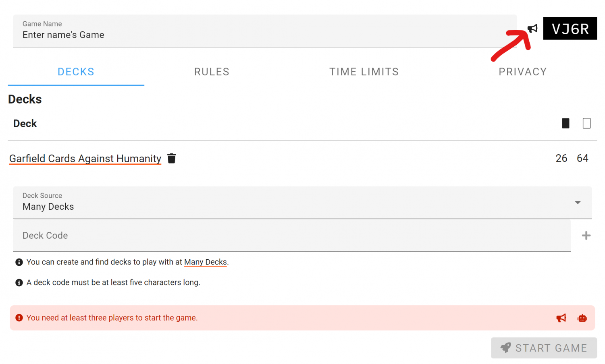Invite players via red megaphone icon
This screenshot has width=605, height=364.
(561, 318)
